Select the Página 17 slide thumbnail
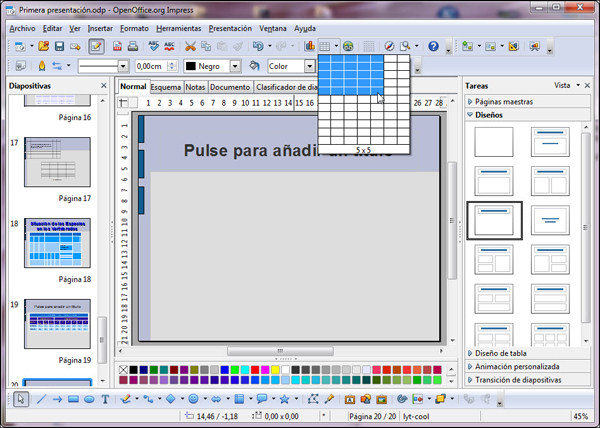The width and height of the screenshot is (600, 428). (57, 162)
